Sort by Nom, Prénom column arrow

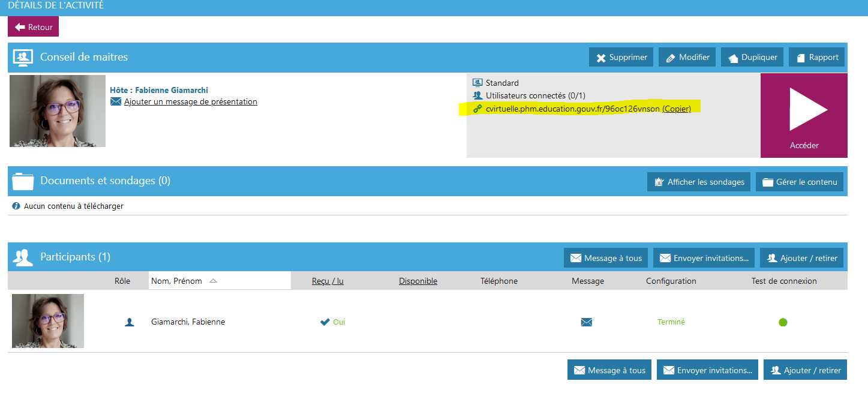[x=213, y=281]
